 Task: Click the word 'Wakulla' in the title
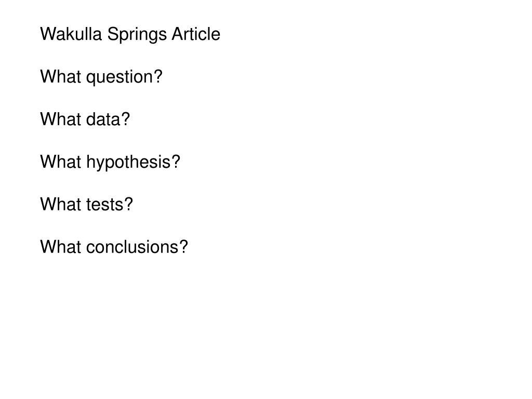pos(71,34)
